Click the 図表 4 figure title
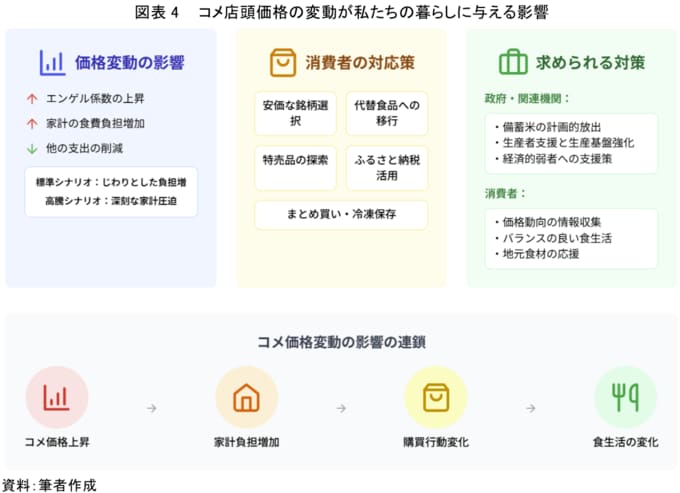 [341, 12]
